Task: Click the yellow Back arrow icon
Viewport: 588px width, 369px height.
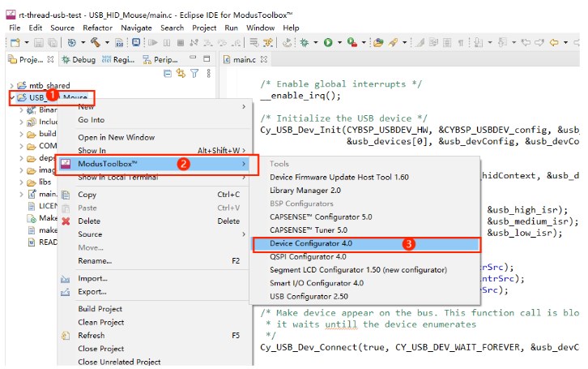Action: (554, 42)
